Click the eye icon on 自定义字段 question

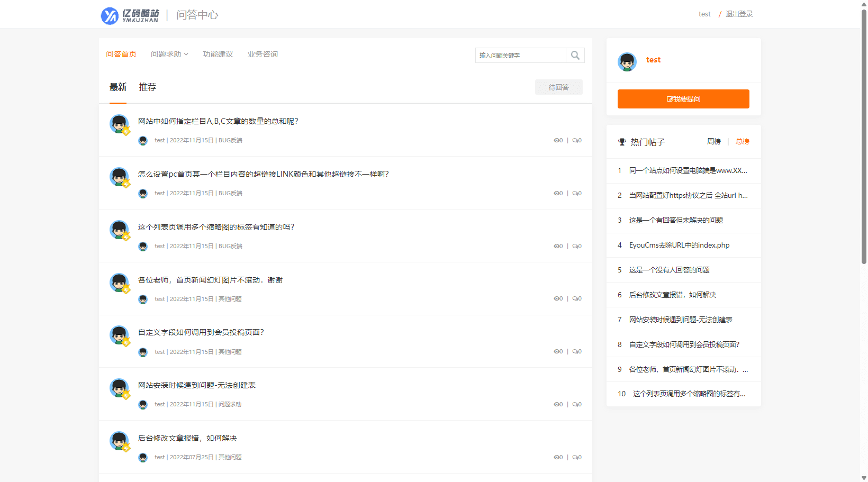555,351
